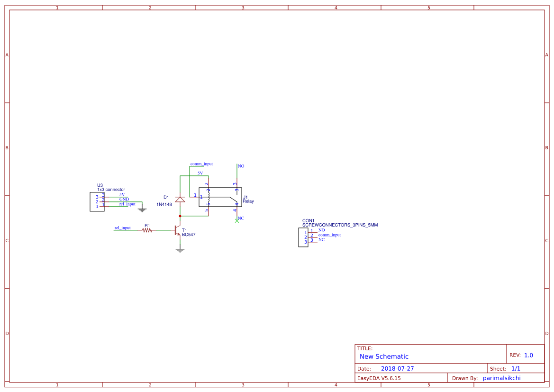554x392 pixels.
Task: Select the J1 Relay component
Action: (x=221, y=197)
